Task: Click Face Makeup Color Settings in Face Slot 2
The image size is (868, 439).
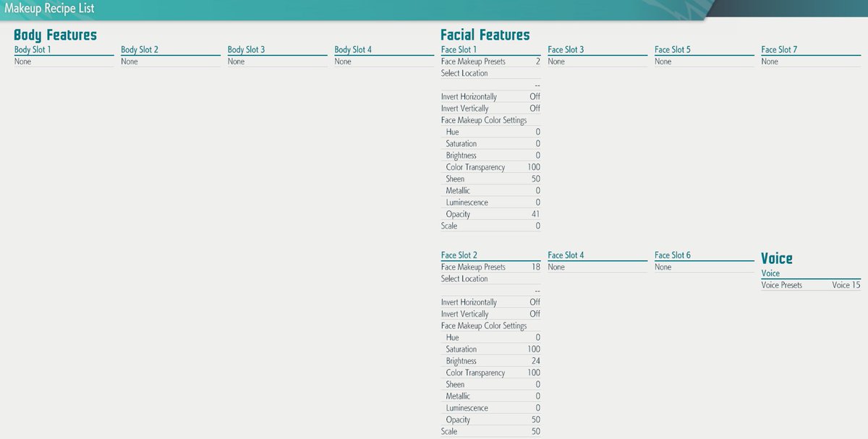Action: [x=484, y=325]
